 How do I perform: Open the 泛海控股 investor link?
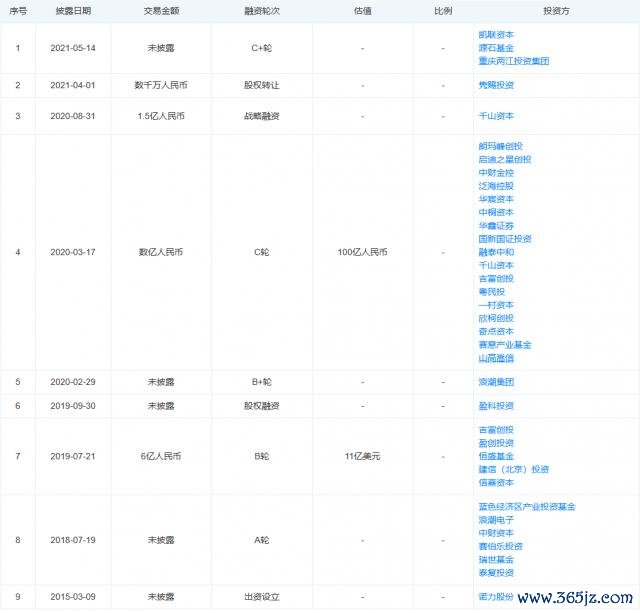click(496, 186)
